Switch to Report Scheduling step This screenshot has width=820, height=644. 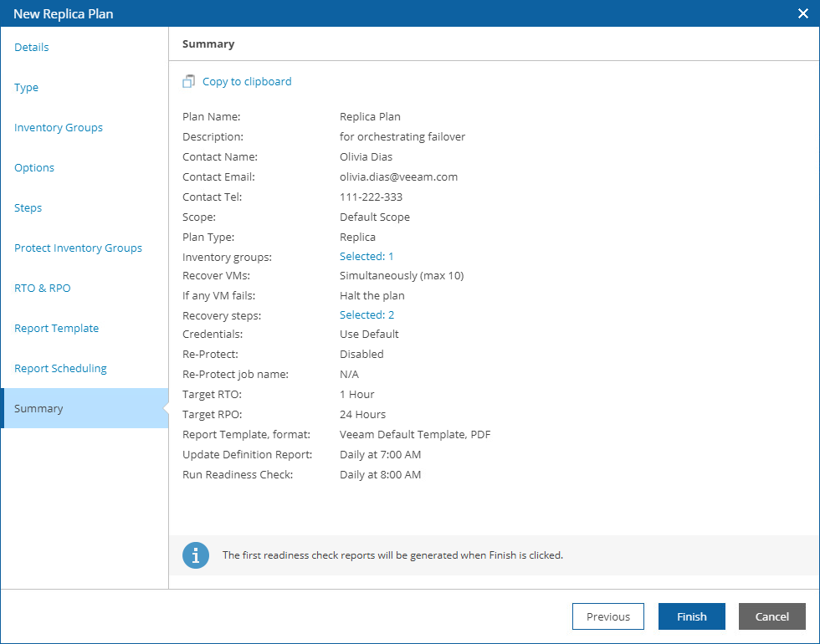[x=60, y=368]
